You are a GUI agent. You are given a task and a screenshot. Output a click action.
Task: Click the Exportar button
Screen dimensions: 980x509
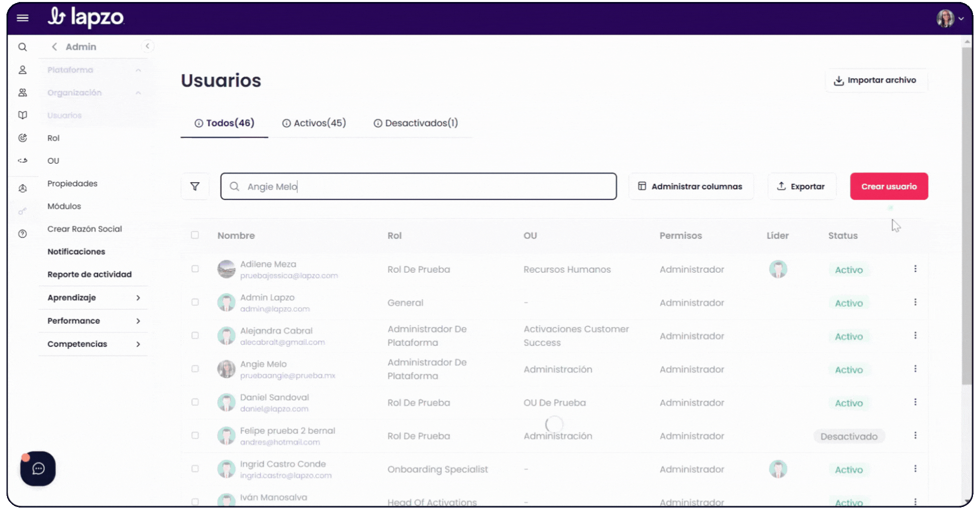[x=802, y=186]
